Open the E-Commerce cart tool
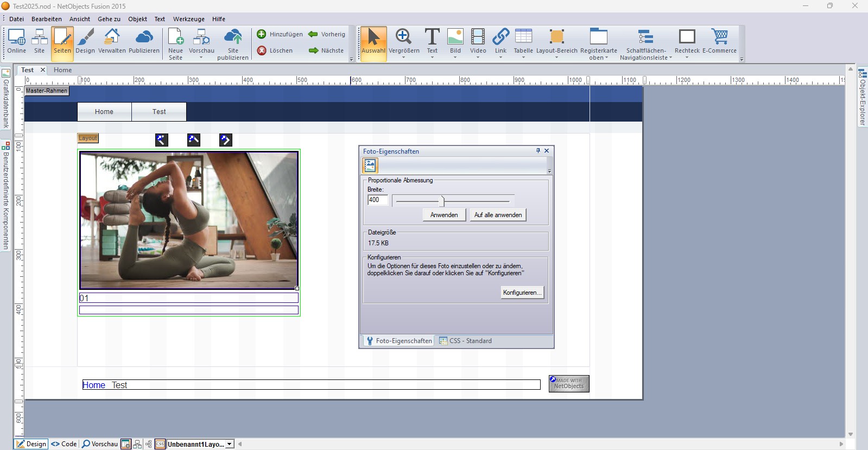Image resolution: width=868 pixels, height=450 pixels. coord(719,37)
